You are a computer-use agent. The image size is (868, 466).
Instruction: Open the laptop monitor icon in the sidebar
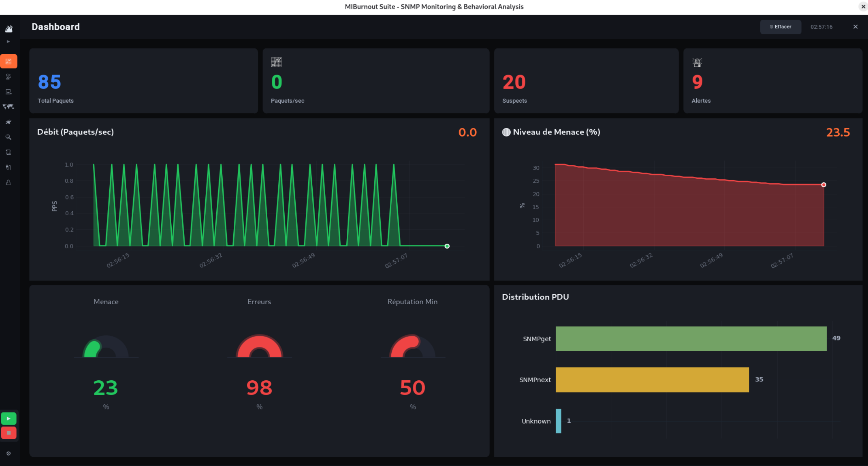point(8,92)
